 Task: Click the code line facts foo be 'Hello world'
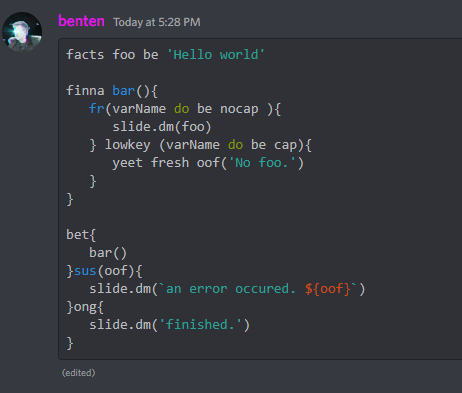coord(165,55)
